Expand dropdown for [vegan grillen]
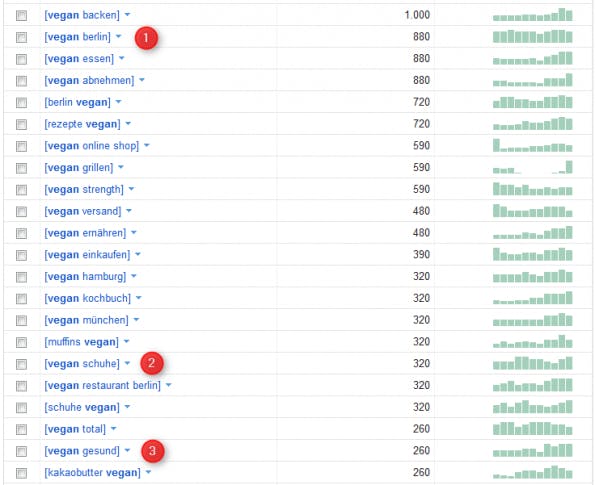 pyautogui.click(x=121, y=167)
